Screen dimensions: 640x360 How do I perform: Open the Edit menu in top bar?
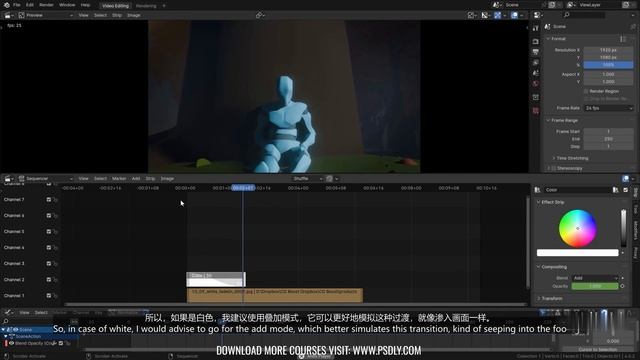click(x=30, y=5)
